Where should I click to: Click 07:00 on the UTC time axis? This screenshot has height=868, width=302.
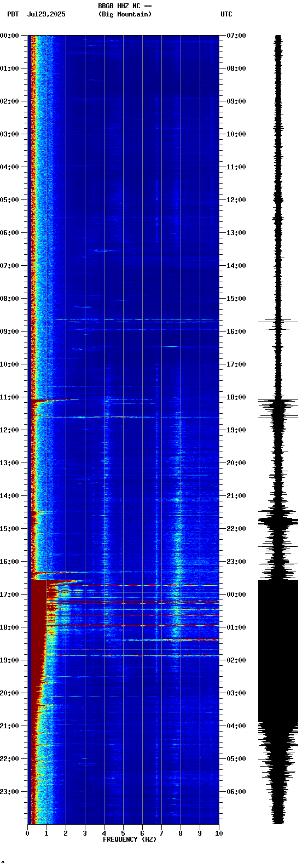coord(236,36)
